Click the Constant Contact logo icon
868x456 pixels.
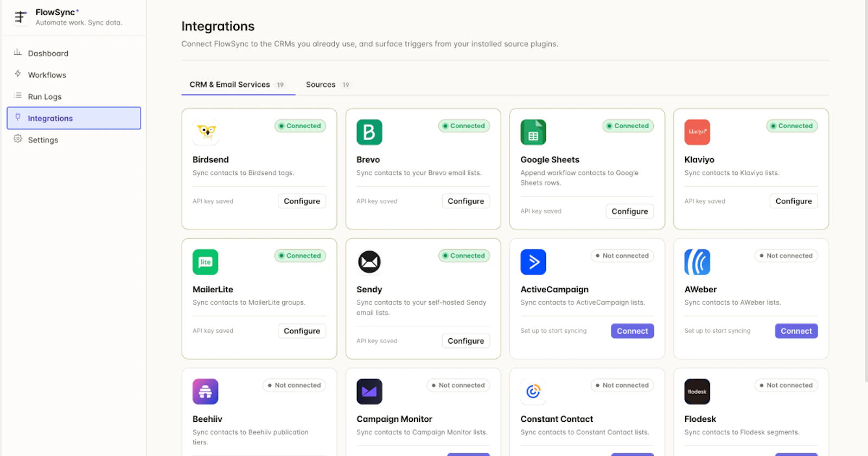533,391
